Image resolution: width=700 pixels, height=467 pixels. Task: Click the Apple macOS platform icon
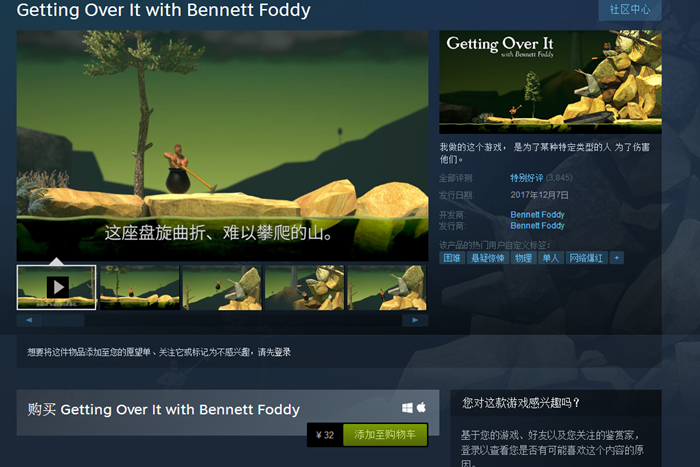(x=421, y=407)
